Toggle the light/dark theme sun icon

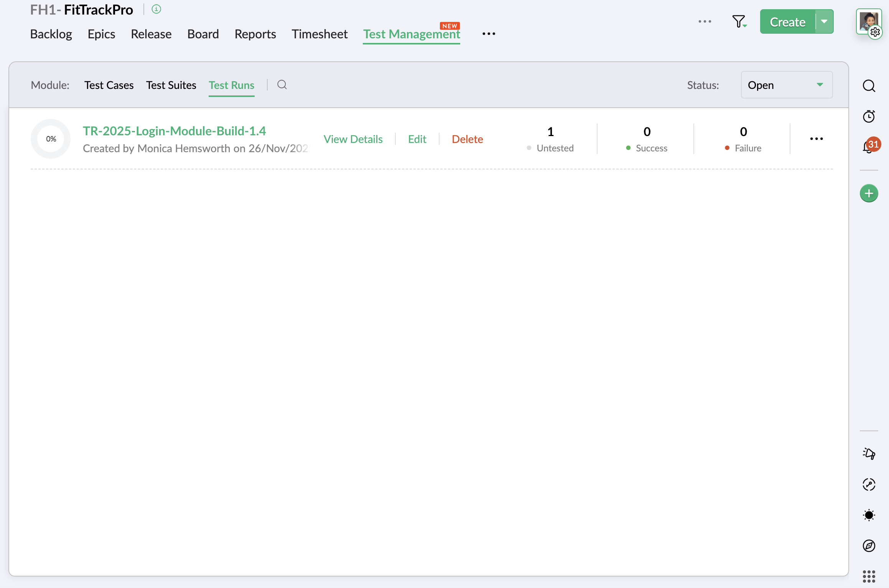[869, 515]
